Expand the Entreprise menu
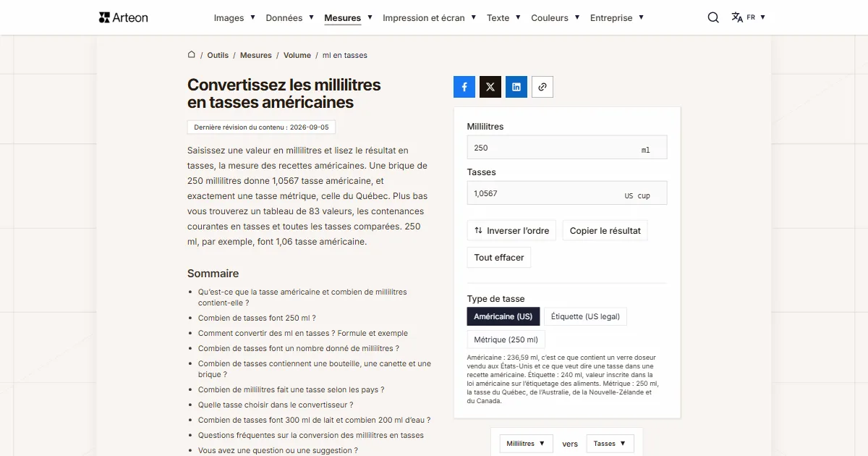The image size is (868, 456). point(617,17)
